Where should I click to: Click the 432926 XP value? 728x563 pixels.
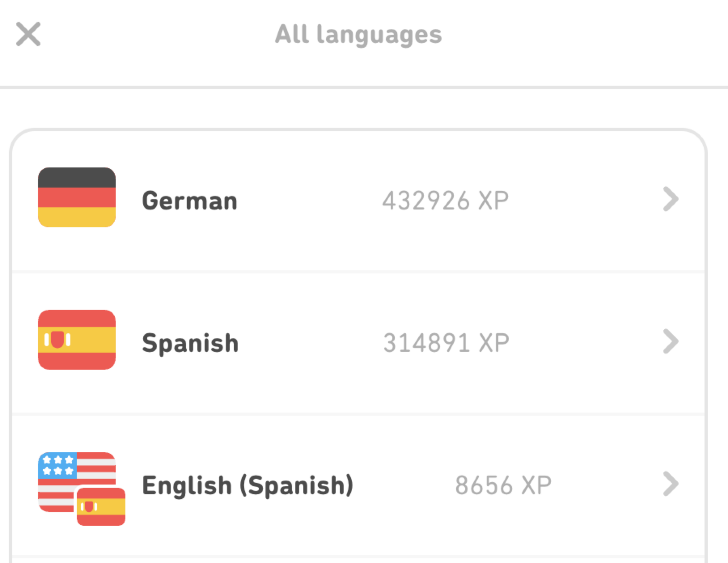coord(445,201)
